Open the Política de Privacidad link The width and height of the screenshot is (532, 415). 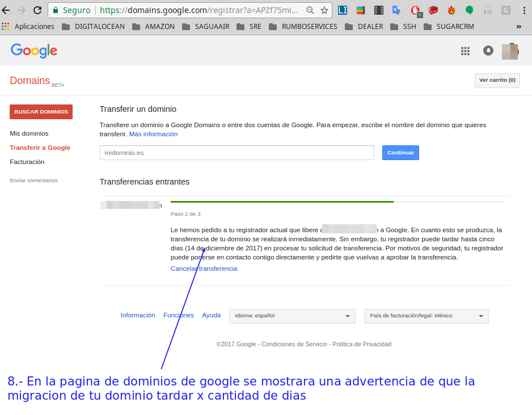tap(362, 344)
